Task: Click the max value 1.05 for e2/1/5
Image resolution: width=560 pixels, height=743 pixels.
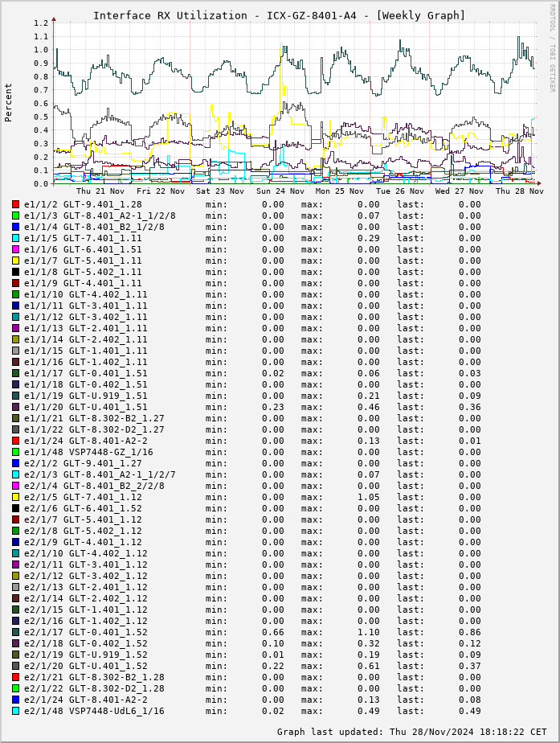Action: 369,497
